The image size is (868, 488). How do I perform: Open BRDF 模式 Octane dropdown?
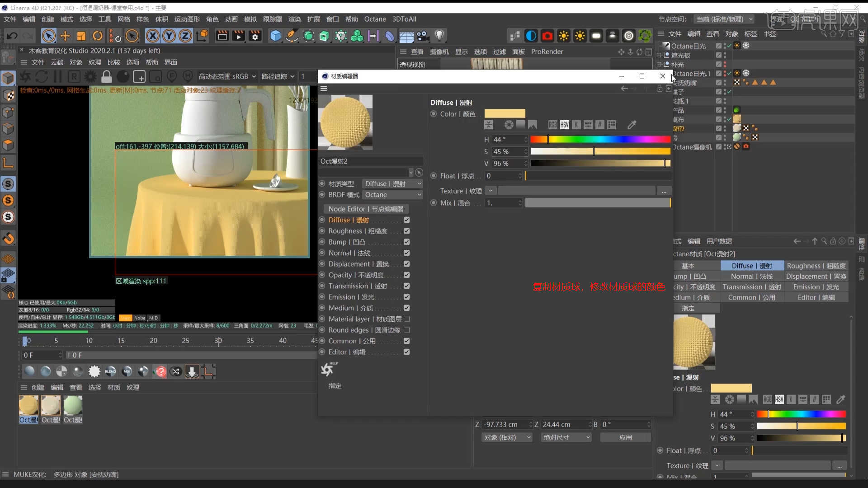click(x=393, y=194)
